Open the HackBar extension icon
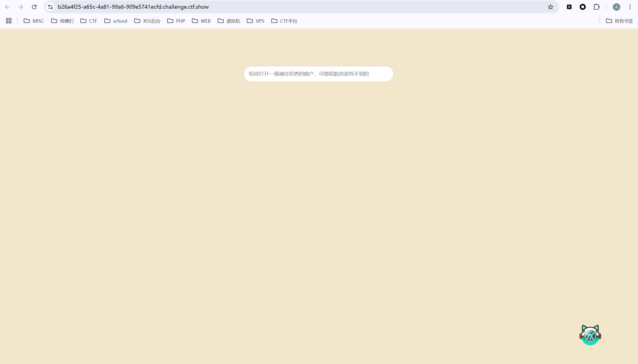Viewport: 638px width, 364px height. click(x=569, y=7)
